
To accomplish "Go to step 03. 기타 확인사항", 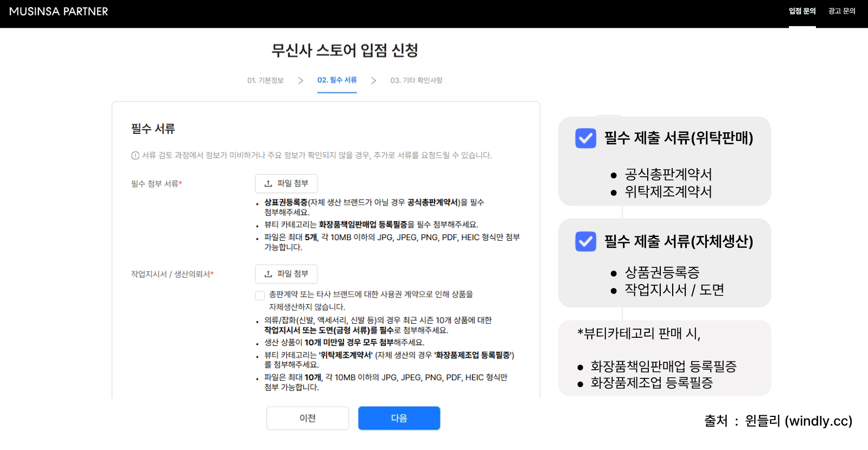I will (x=416, y=80).
